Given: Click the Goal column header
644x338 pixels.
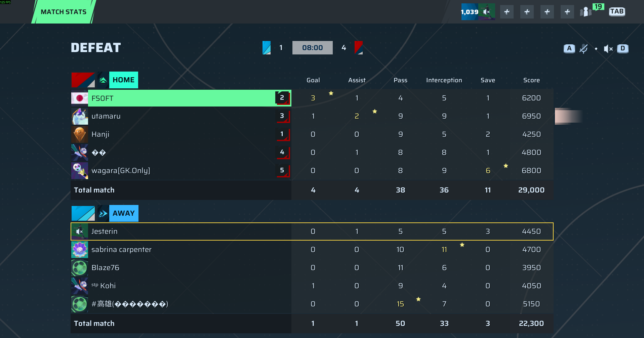Looking at the screenshot, I should coord(313,80).
